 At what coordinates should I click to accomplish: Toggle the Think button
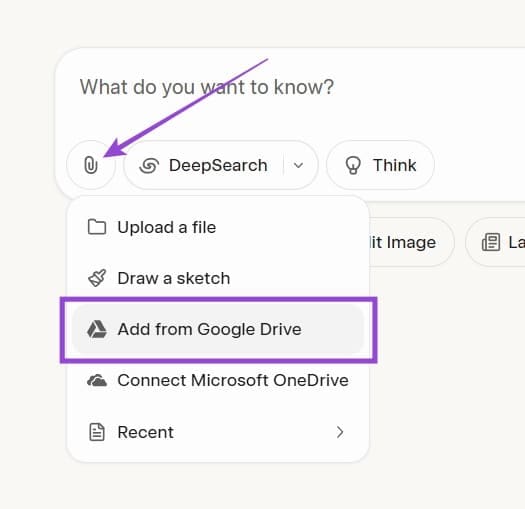coord(380,165)
